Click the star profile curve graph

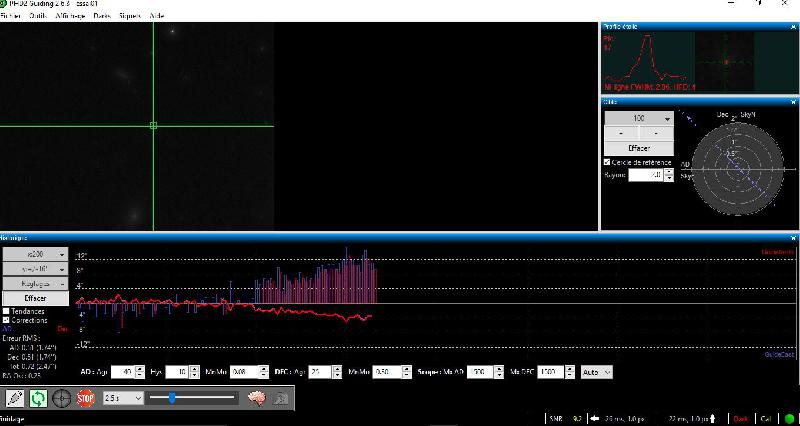point(648,57)
